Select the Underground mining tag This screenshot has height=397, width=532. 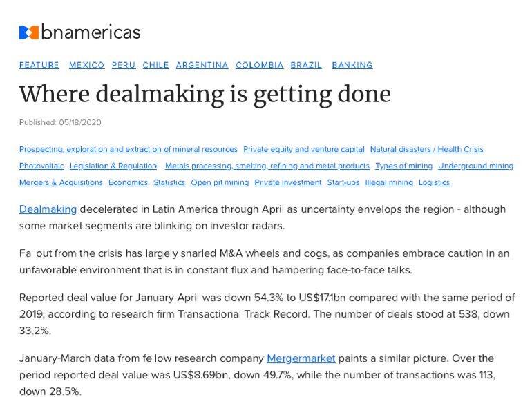pos(475,166)
